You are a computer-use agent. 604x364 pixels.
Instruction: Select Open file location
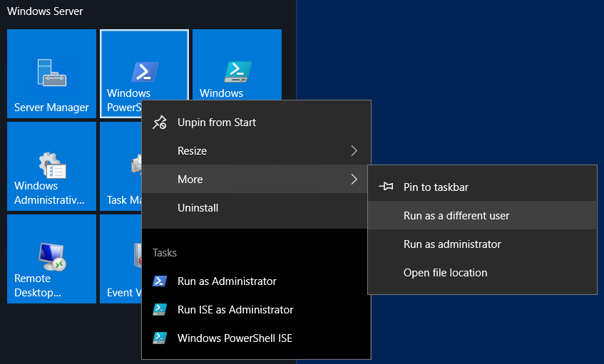445,272
